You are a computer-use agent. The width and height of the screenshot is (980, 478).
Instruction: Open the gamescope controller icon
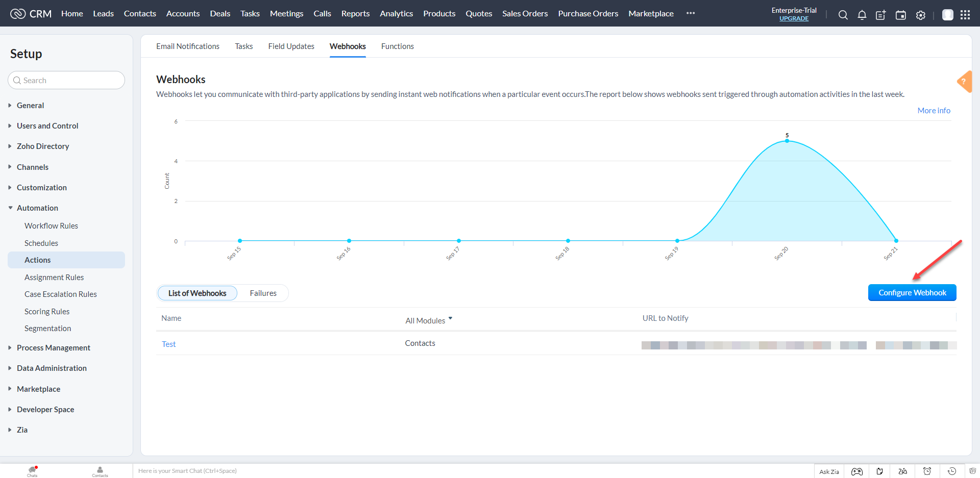pyautogui.click(x=857, y=471)
